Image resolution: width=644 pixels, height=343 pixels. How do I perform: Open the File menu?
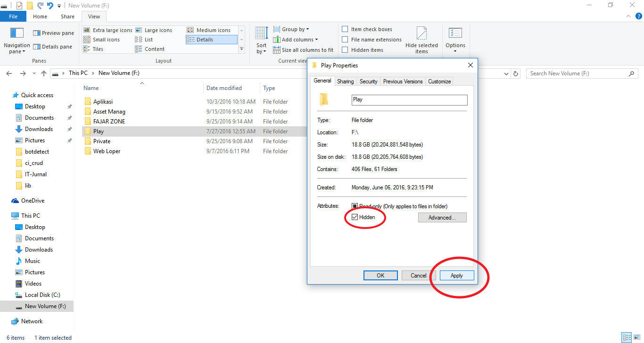tap(13, 16)
